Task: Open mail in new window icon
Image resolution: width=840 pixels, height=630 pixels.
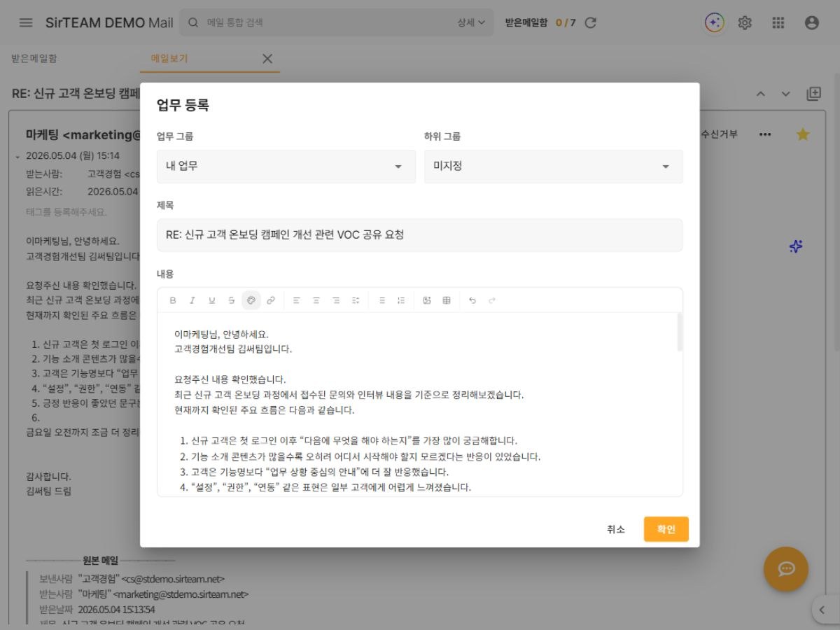Action: click(x=813, y=94)
